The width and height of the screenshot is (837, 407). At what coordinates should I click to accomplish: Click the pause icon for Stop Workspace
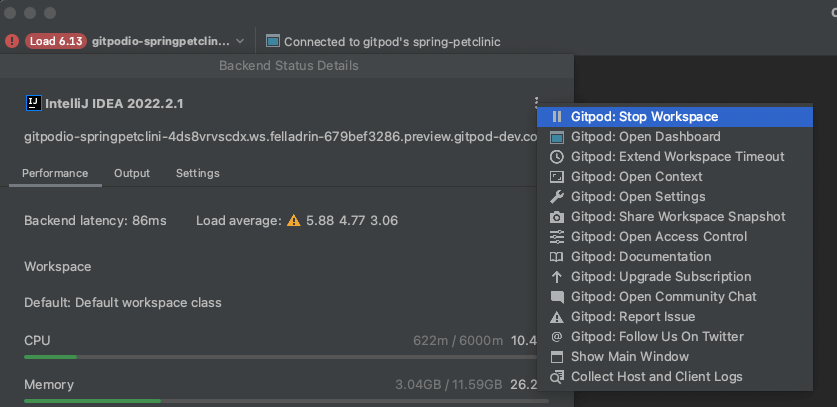557,116
